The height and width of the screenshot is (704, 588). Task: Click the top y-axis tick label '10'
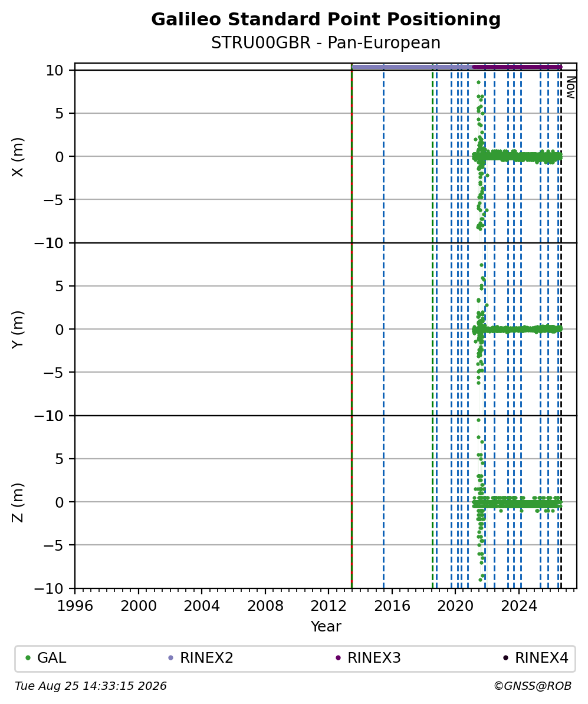pos(54,71)
